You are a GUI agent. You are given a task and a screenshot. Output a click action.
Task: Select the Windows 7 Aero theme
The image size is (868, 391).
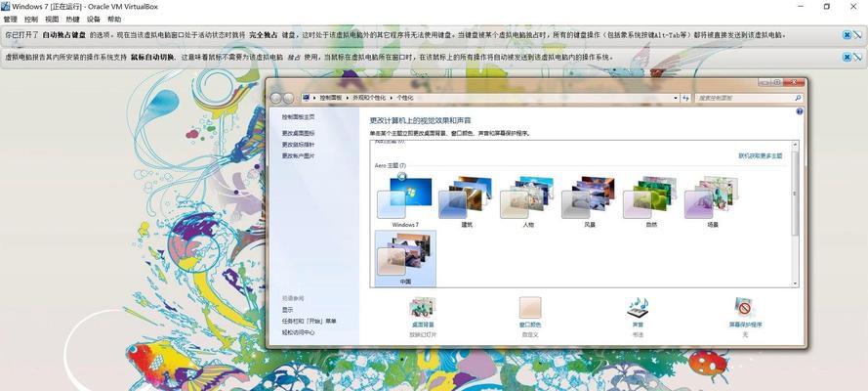(404, 199)
